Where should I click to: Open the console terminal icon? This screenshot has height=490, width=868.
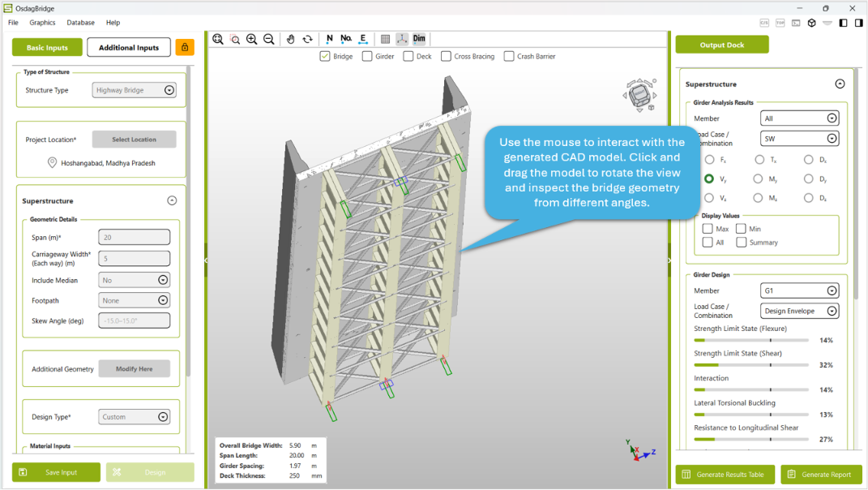(796, 23)
